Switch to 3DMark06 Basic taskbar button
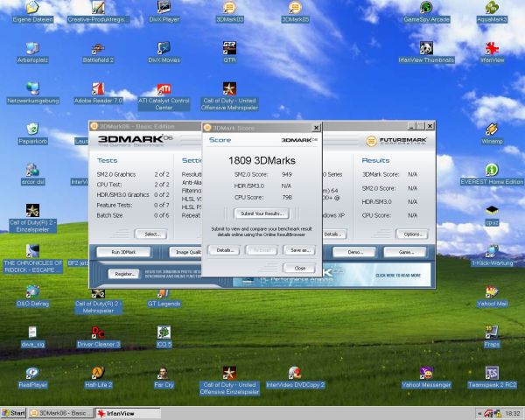525x420 pixels. coord(60,413)
